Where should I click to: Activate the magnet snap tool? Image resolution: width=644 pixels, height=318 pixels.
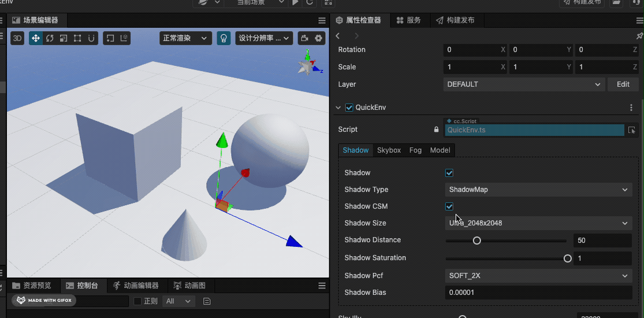point(91,38)
